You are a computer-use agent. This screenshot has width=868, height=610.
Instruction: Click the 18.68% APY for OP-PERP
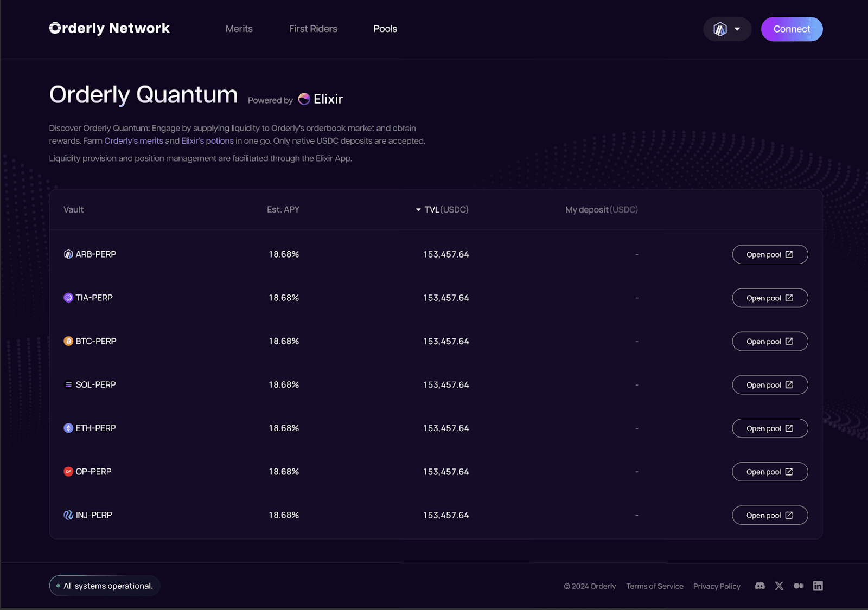(x=284, y=472)
